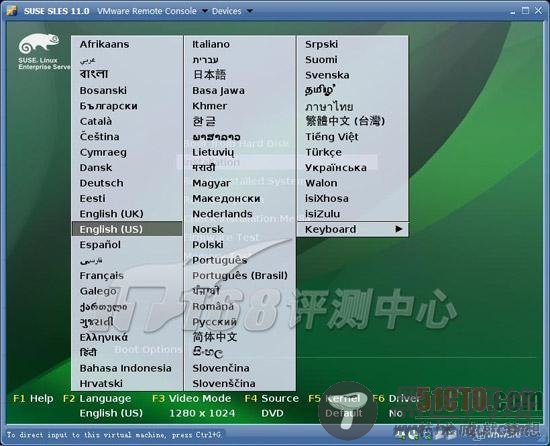Select highlighted English (US) menu entry

(127, 229)
